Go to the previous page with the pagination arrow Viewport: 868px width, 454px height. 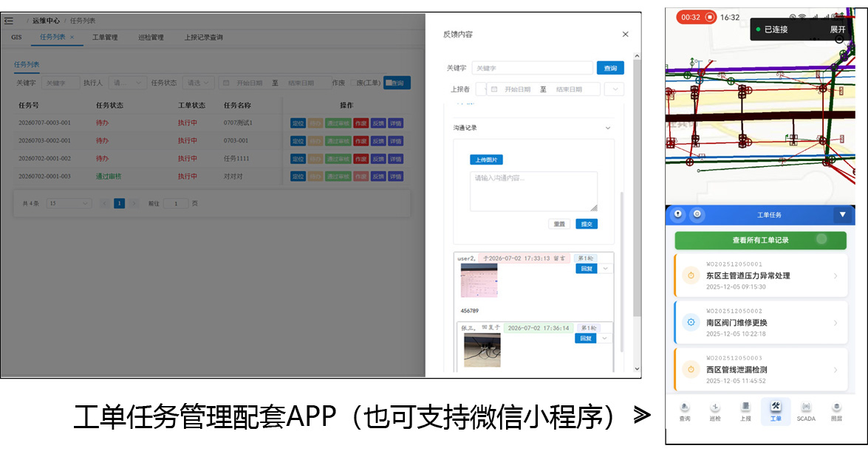[104, 204]
